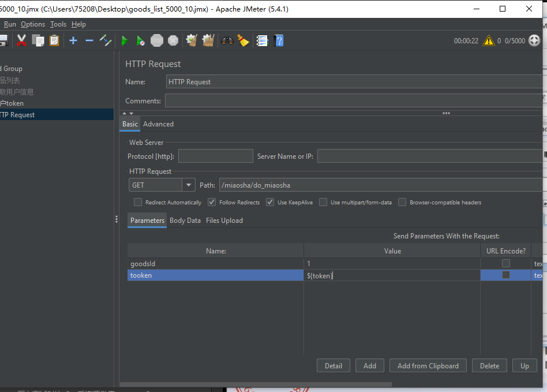Click the Detail button
Image resolution: width=547 pixels, height=392 pixels.
coord(333,365)
